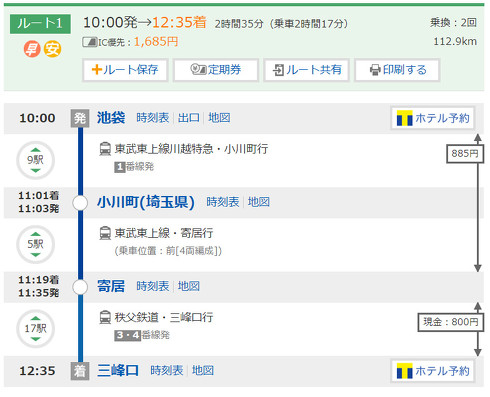Open 寄居 station link
Screen dimensions: 490x397
tap(111, 286)
